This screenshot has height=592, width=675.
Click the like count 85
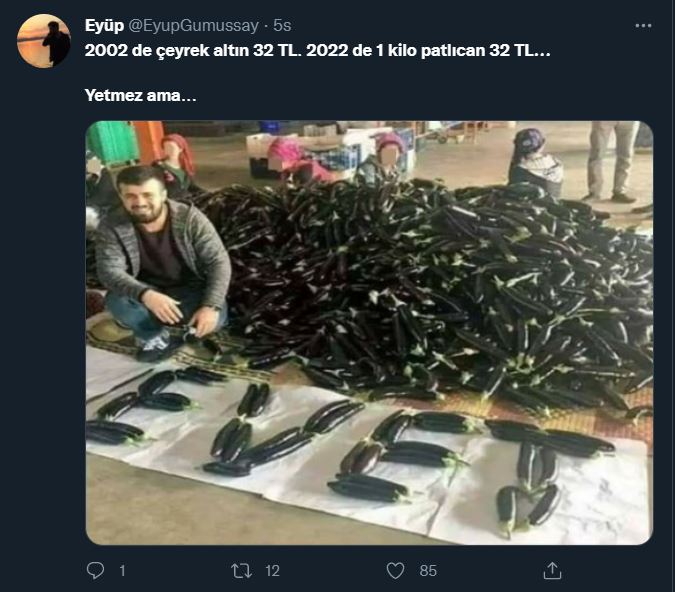[428, 570]
